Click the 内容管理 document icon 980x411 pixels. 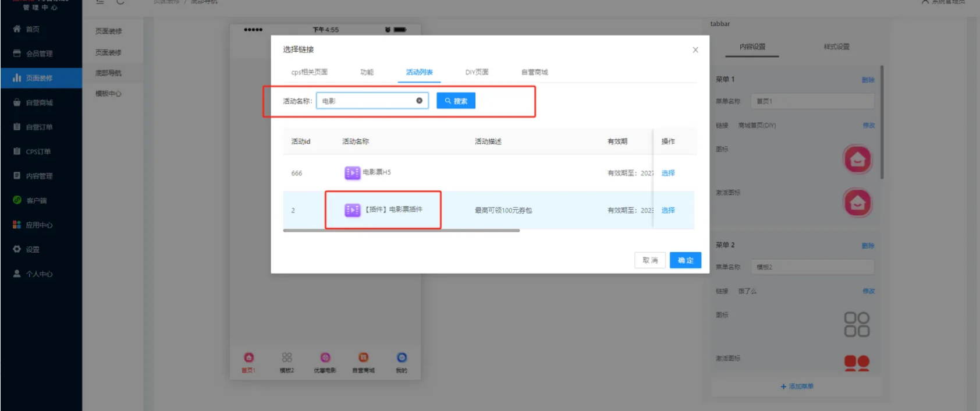point(17,175)
